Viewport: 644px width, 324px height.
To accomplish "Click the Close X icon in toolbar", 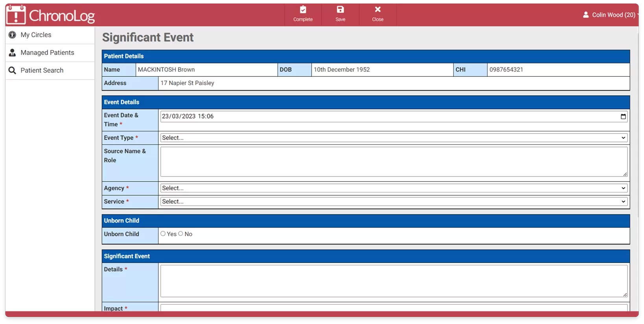I will (x=377, y=9).
